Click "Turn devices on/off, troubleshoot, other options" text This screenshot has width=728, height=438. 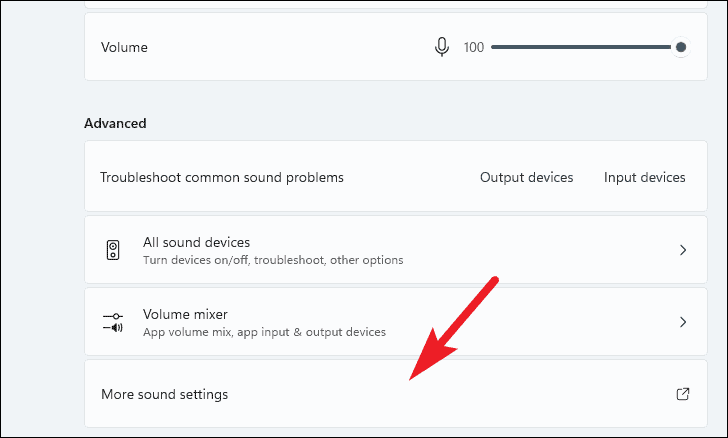[273, 260]
